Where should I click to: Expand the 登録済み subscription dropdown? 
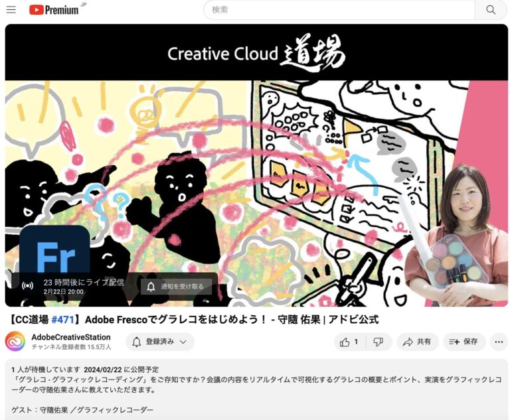159,342
